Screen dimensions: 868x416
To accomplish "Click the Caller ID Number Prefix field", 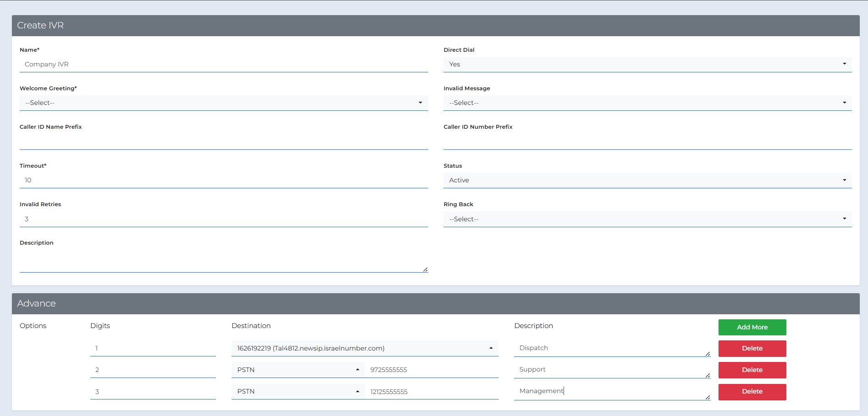I will pyautogui.click(x=647, y=142).
